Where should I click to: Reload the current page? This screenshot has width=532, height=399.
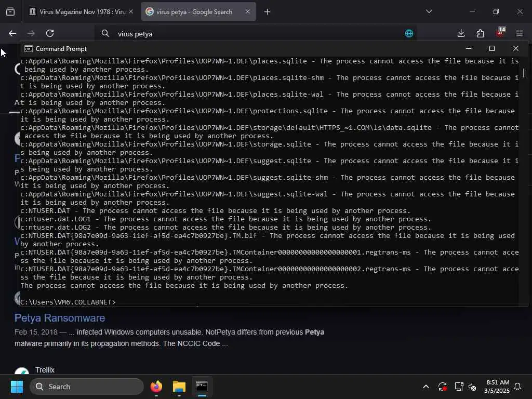point(50,33)
